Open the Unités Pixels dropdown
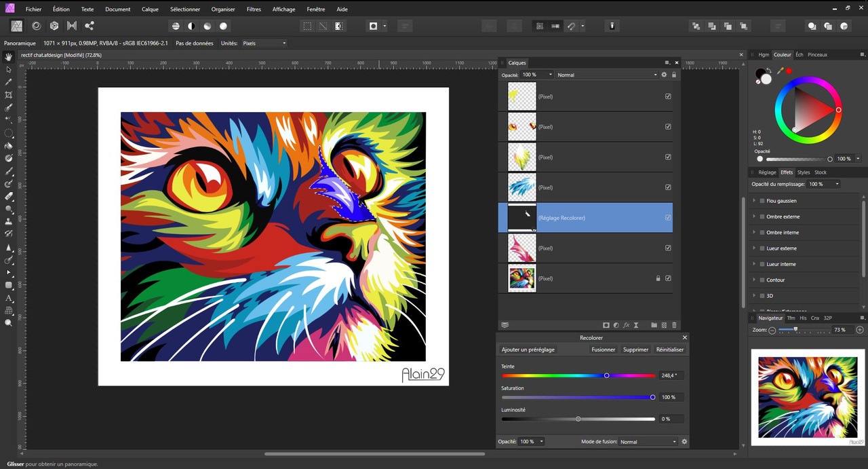Image resolution: width=868 pixels, height=469 pixels. pos(264,43)
